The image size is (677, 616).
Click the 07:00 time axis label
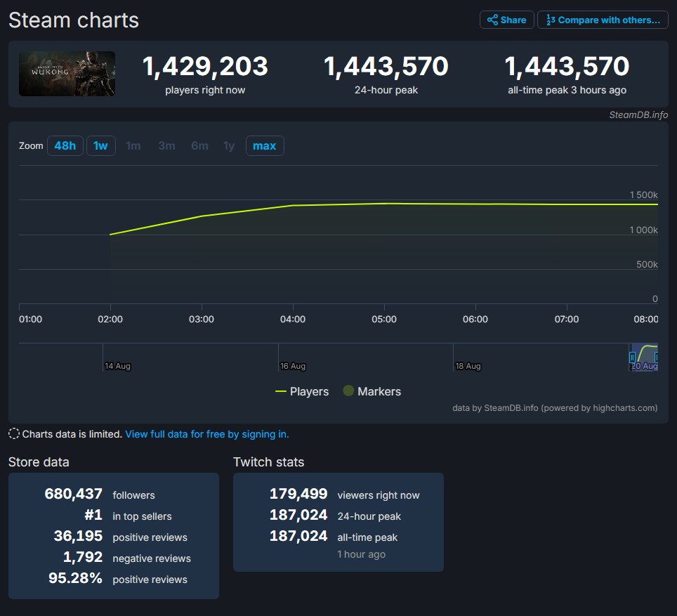point(567,319)
